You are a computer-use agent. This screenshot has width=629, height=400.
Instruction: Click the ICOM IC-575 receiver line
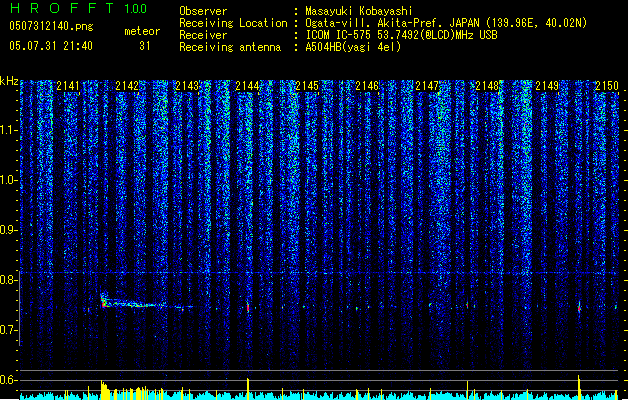401,35
